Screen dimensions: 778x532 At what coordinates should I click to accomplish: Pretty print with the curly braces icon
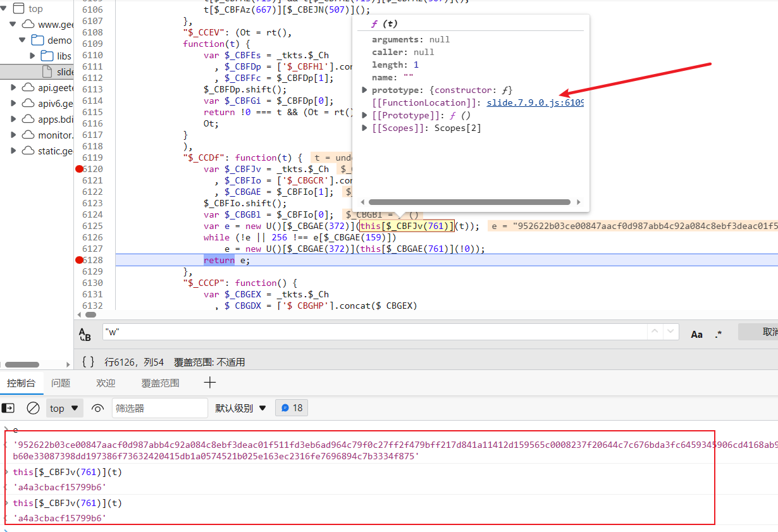(89, 362)
